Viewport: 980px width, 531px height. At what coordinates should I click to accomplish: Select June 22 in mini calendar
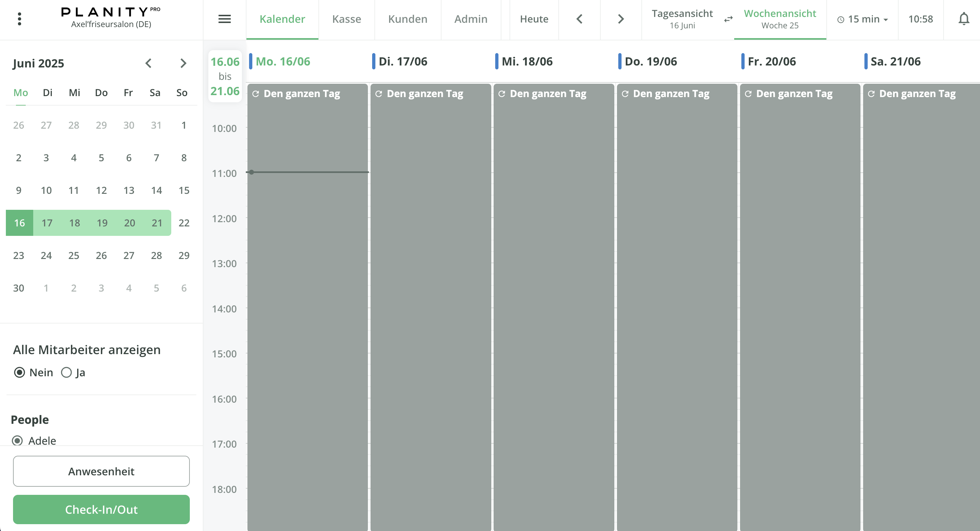(x=184, y=223)
